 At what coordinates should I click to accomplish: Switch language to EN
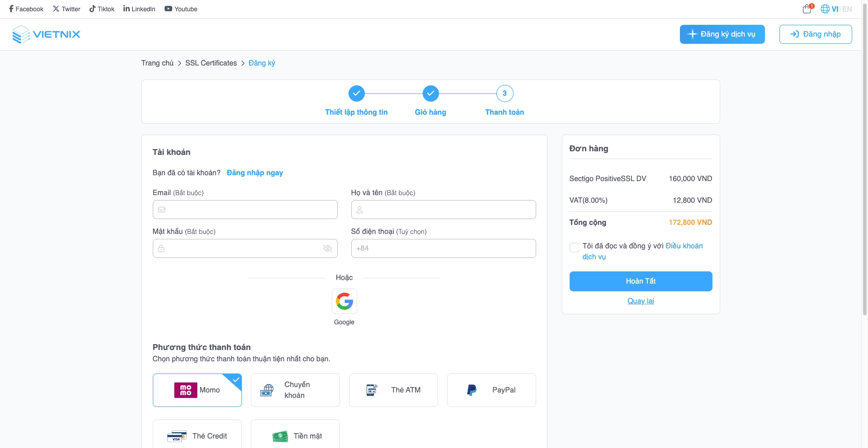coord(847,9)
